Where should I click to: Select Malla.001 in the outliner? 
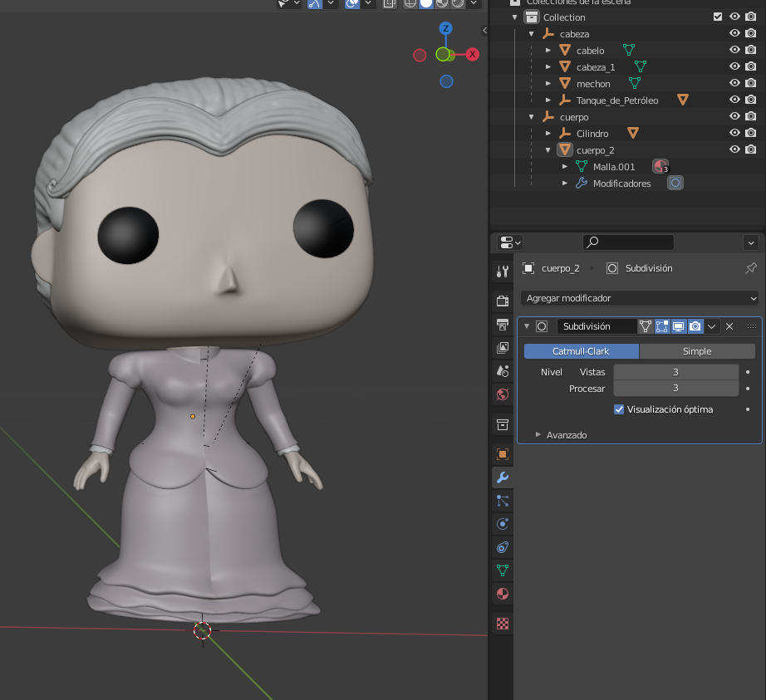click(614, 167)
